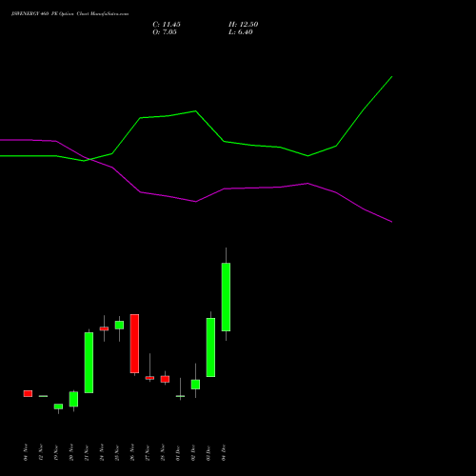Select the tall green 21 Nov candlestick
The width and height of the screenshot is (476, 476).
pos(89,363)
